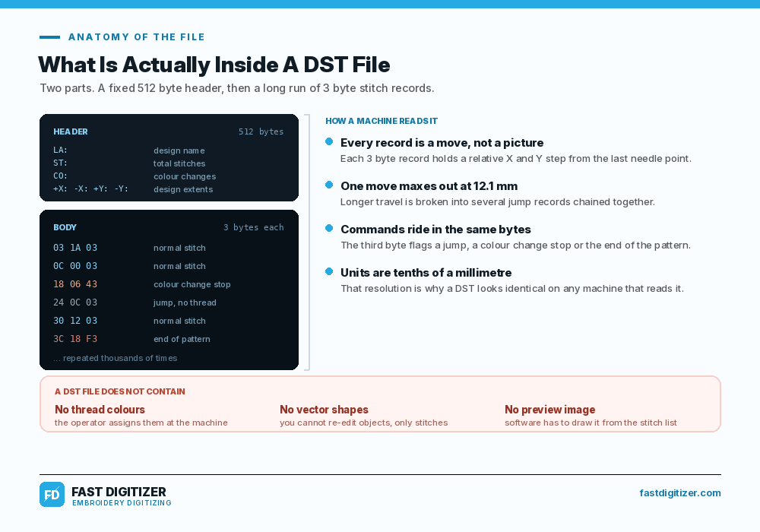The image size is (760, 532).
Task: Click the BODY panel label
Action: click(65, 227)
